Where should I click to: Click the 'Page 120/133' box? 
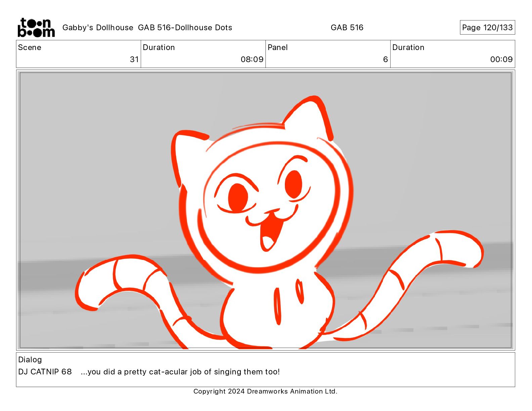click(x=487, y=28)
